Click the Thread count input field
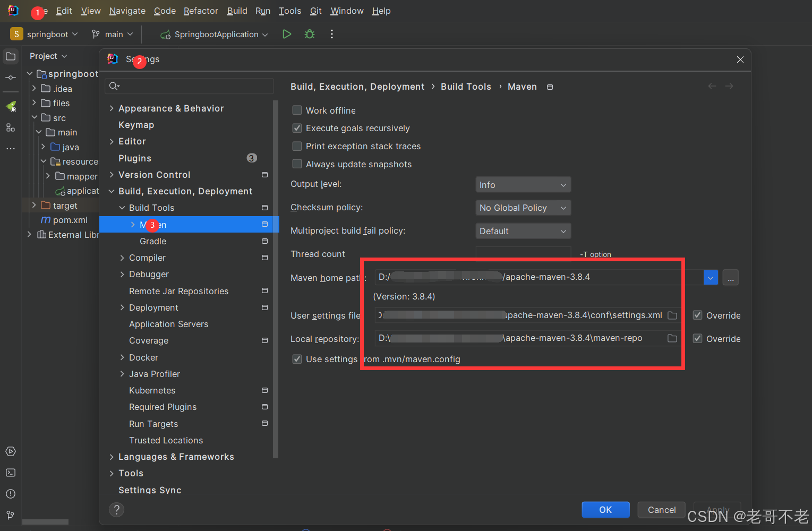 [523, 253]
